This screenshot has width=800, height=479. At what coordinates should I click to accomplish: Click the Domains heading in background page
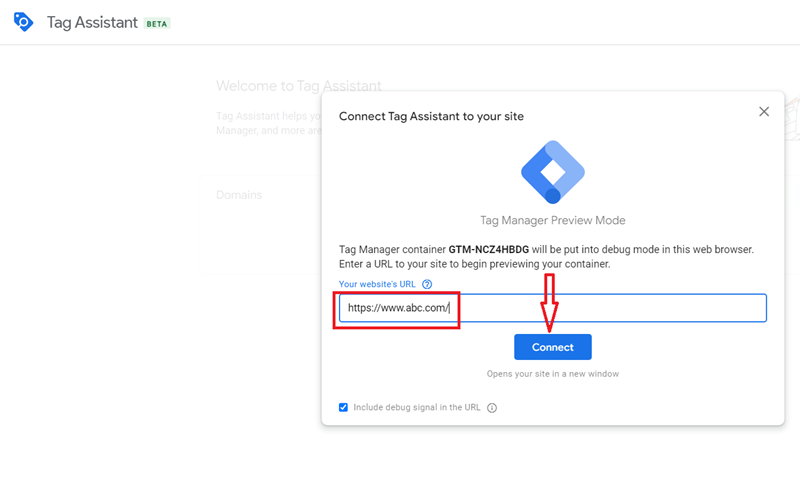239,195
